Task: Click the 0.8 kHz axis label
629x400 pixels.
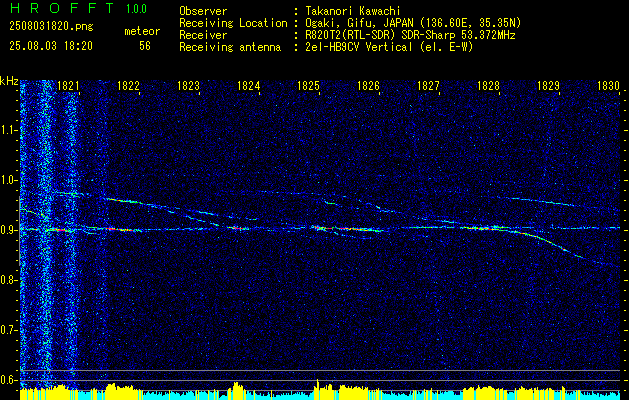Action: coord(9,280)
